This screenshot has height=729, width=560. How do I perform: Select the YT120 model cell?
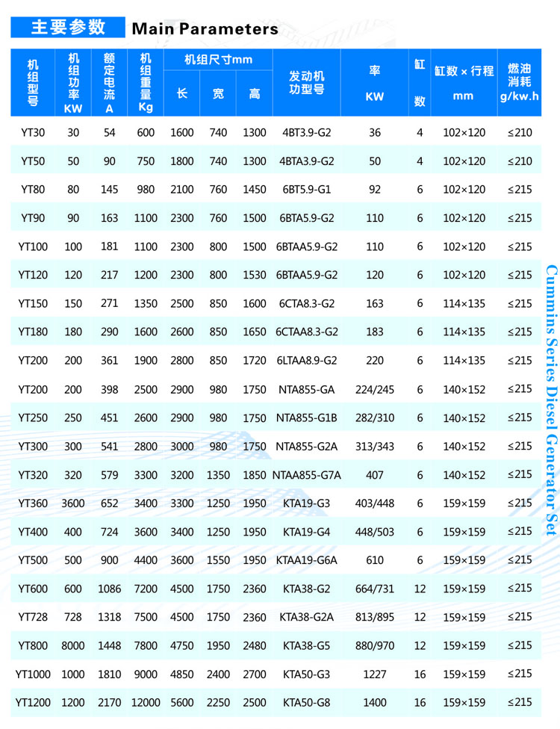click(x=33, y=275)
